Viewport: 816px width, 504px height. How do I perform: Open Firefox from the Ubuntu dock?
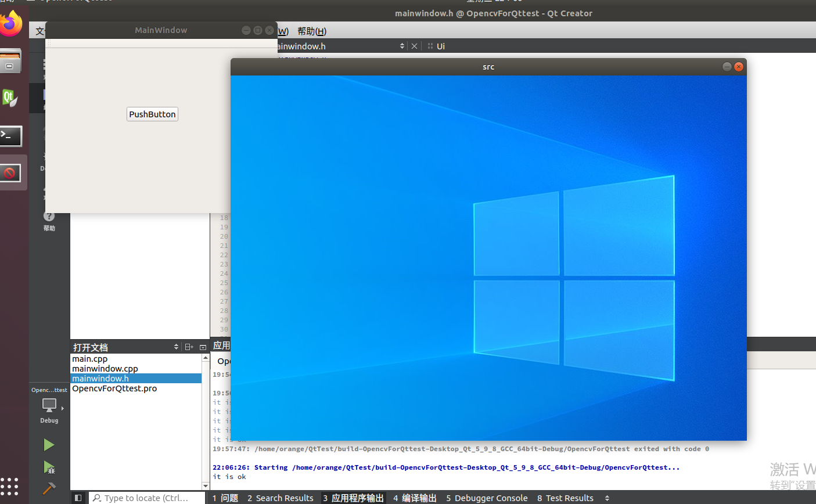(x=10, y=24)
